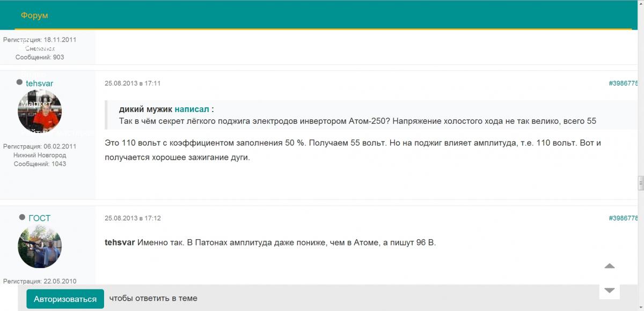Click the page's vertical scrollbar handle
The width and height of the screenshot is (644, 311).
point(640,183)
